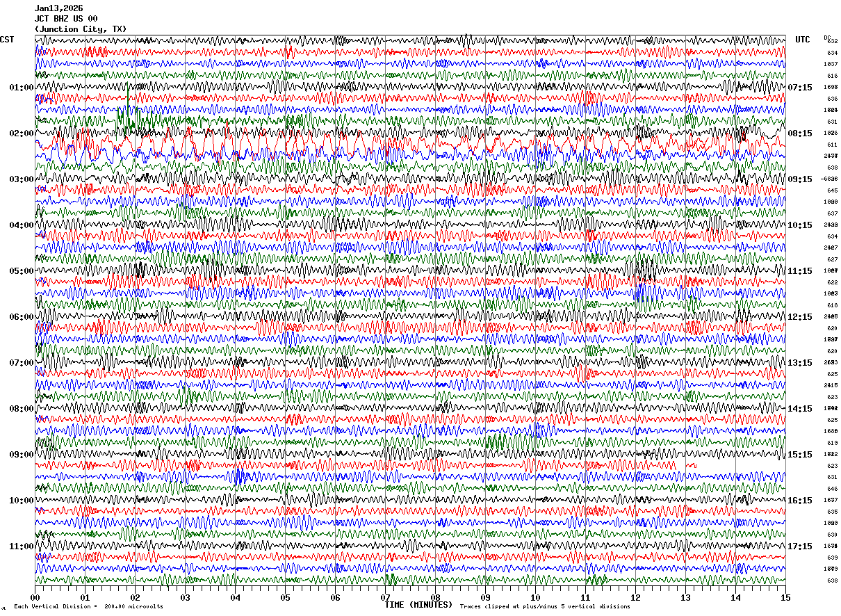841x616 pixels.
Task: Select the 10:00 CST time label
Action: (22, 501)
